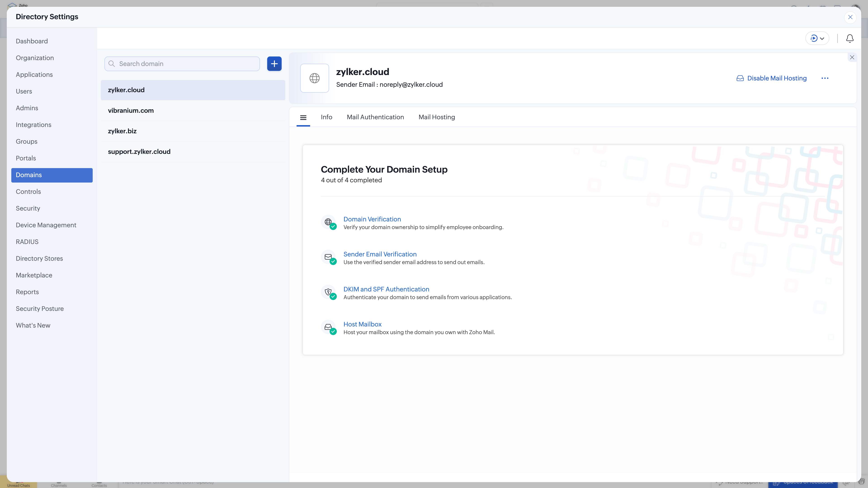
Task: Close the zylker.cloud domain detail panel
Action: pyautogui.click(x=852, y=57)
